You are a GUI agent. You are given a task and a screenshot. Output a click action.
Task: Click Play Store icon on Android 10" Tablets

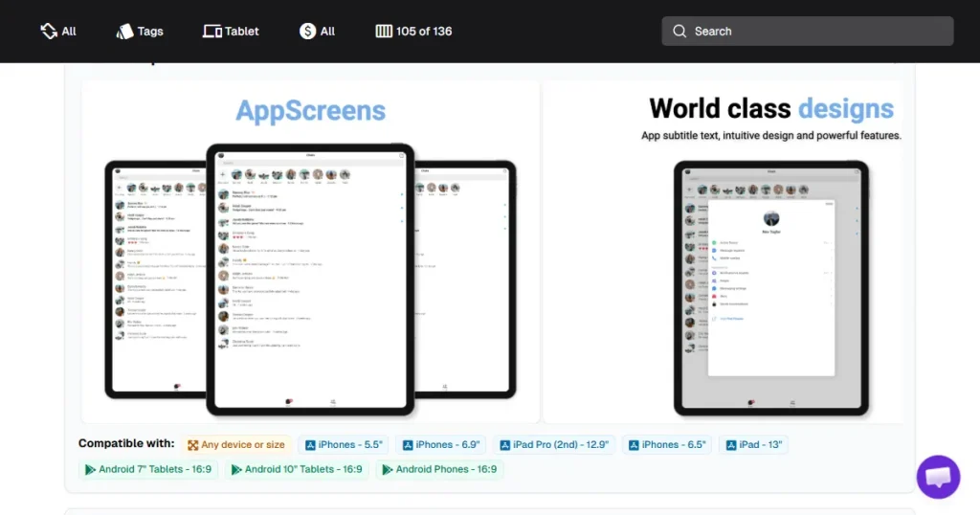[x=236, y=469]
